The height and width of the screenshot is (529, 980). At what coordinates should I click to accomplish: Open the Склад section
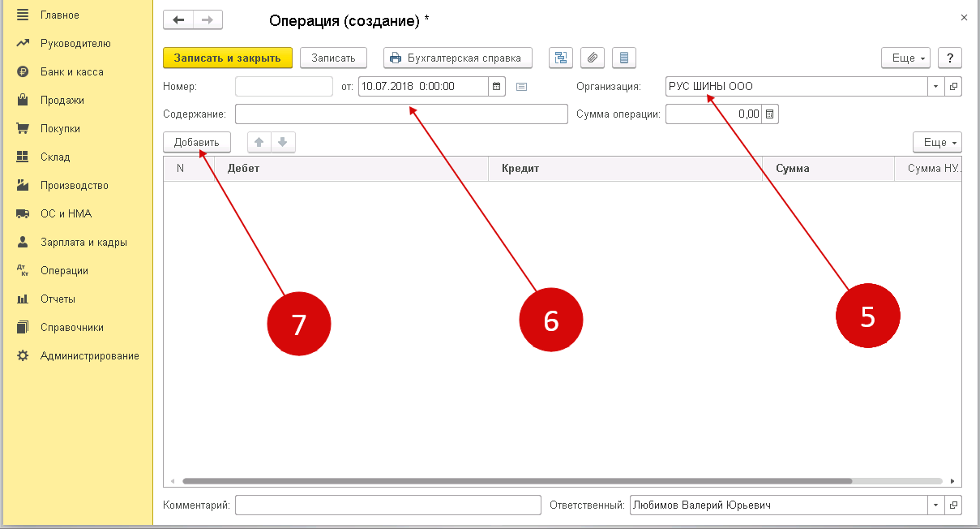55,157
